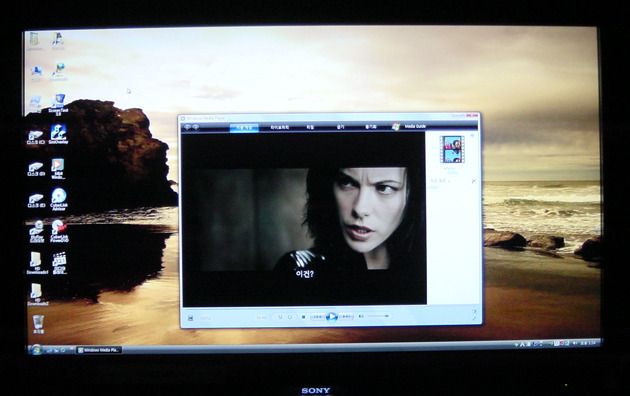
Task: Open the globe network icon on the desktop
Action: (59, 72)
